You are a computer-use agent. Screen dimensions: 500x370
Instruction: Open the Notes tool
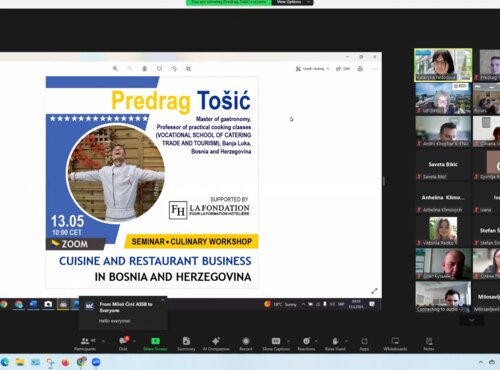point(429,344)
